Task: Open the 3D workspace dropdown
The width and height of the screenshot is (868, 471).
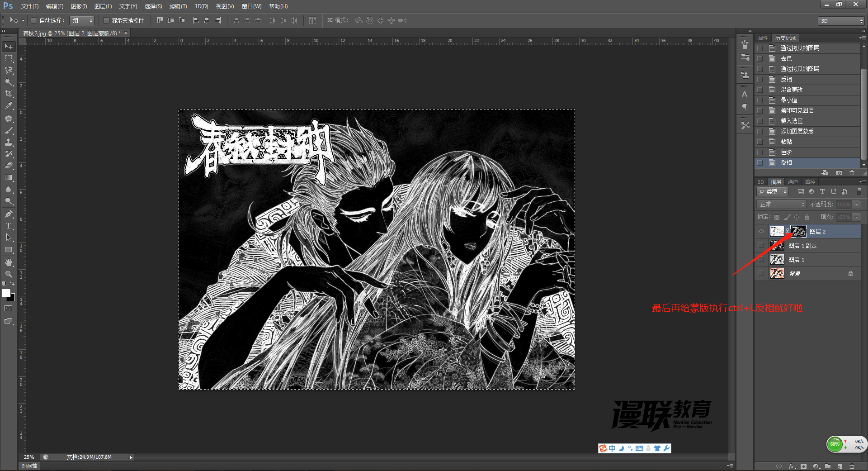Action: click(841, 21)
